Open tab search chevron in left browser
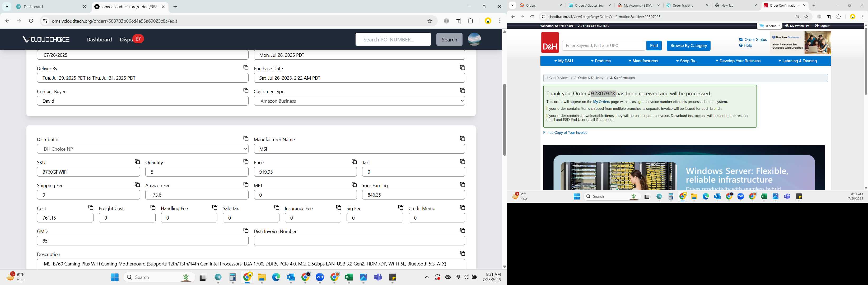This screenshot has height=285, width=868. (x=7, y=7)
